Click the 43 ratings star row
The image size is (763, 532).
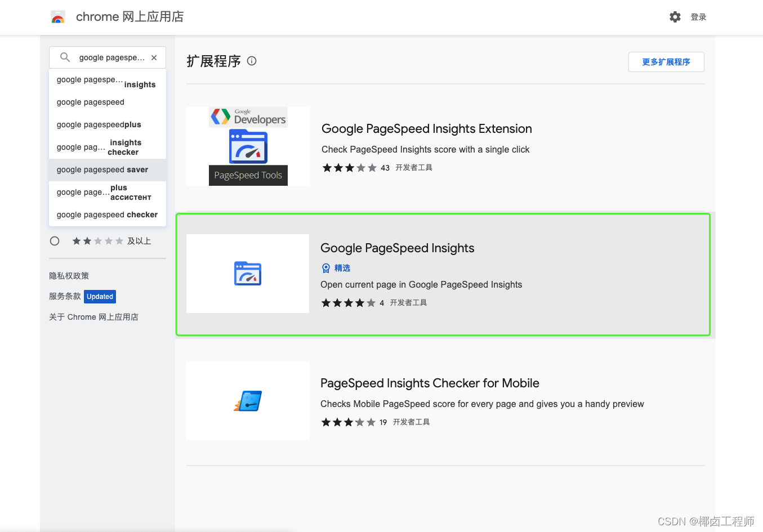(349, 168)
